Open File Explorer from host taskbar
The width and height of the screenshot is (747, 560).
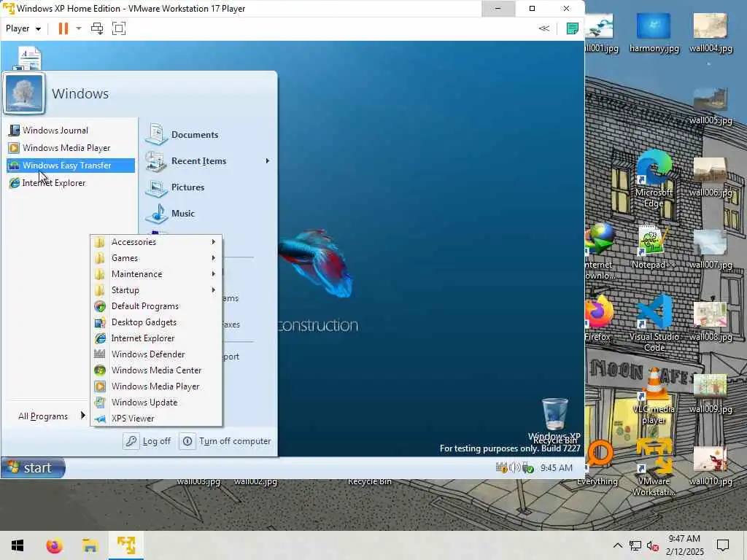pos(90,545)
